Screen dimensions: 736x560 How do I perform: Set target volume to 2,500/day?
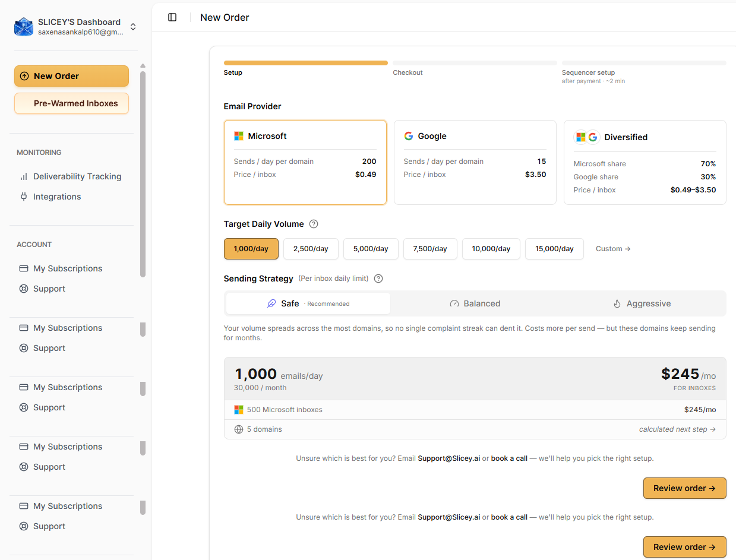311,249
